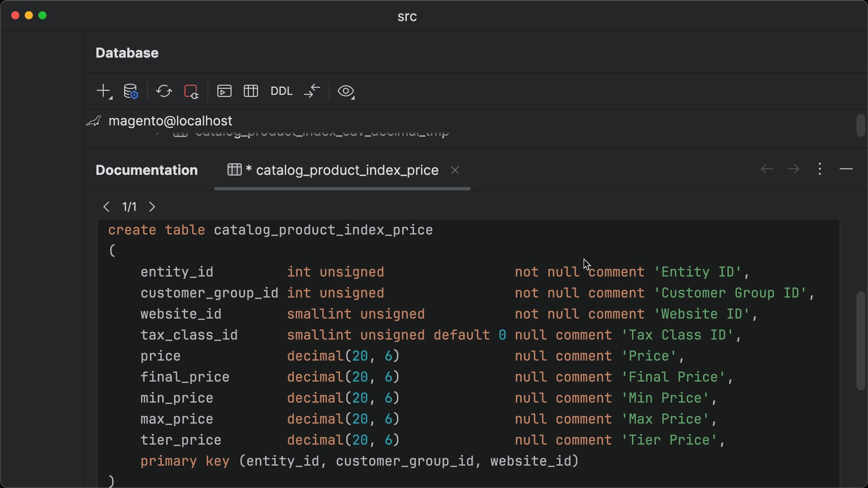
Task: Switch to the Documentation tab
Action: click(x=146, y=170)
